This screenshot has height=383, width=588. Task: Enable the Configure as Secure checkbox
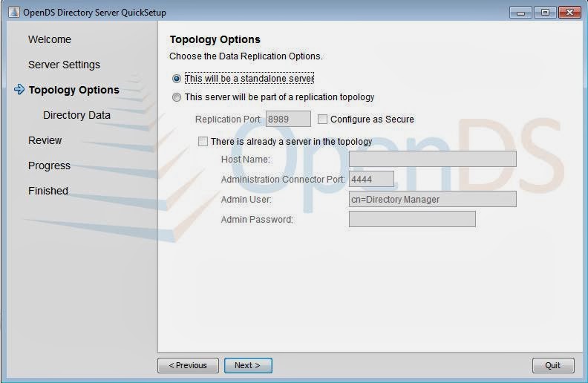[322, 120]
